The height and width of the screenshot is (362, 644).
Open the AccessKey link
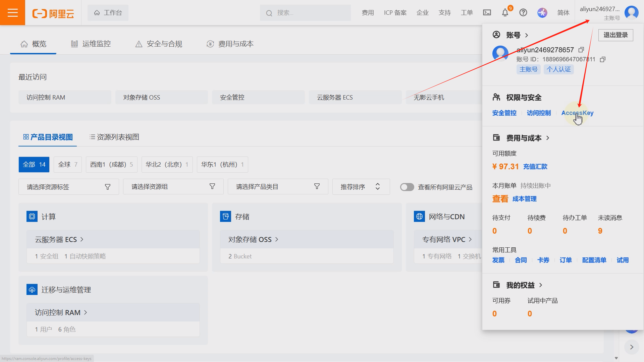pyautogui.click(x=577, y=113)
